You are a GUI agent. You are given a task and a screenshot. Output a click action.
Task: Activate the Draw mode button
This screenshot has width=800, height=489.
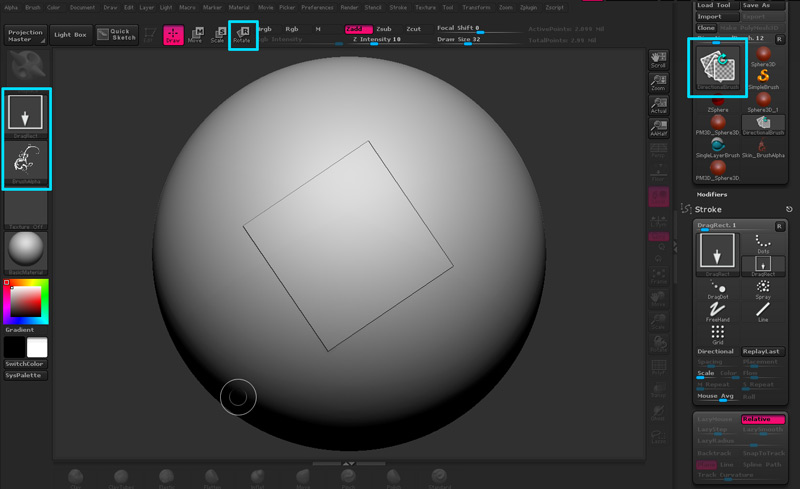(x=173, y=35)
